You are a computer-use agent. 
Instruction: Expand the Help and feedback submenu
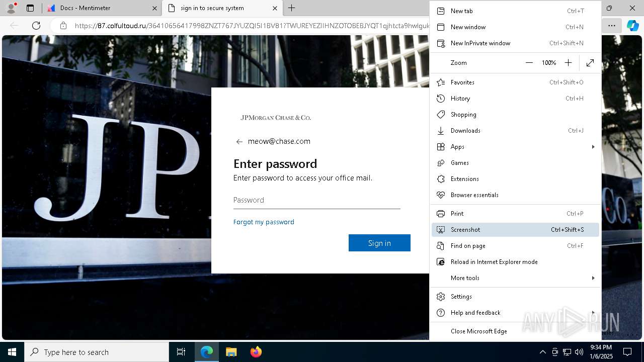515,313
